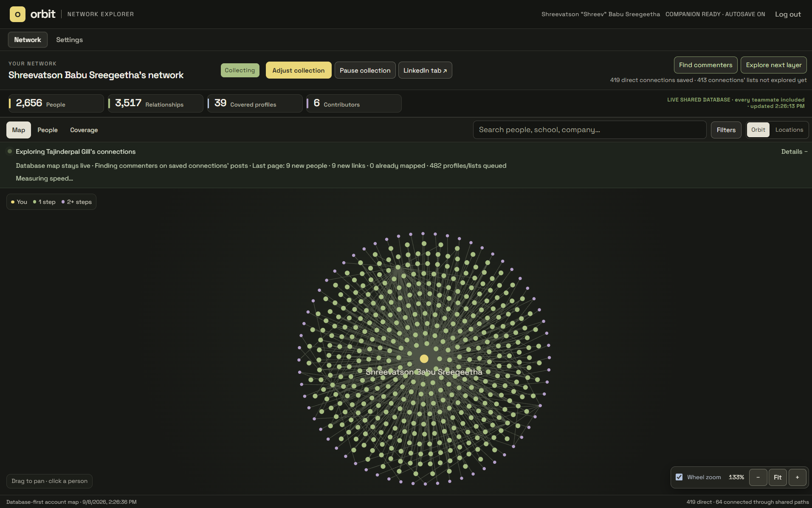Viewport: 812px width, 508px height.
Task: Click the Collecting status badge
Action: pyautogui.click(x=240, y=70)
